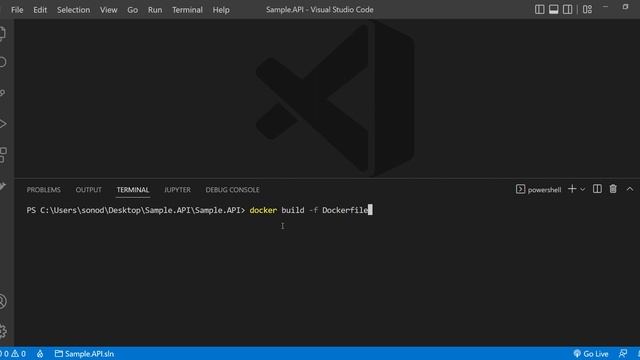Start Go Live server from status bar
The image size is (640, 360).
(x=591, y=354)
